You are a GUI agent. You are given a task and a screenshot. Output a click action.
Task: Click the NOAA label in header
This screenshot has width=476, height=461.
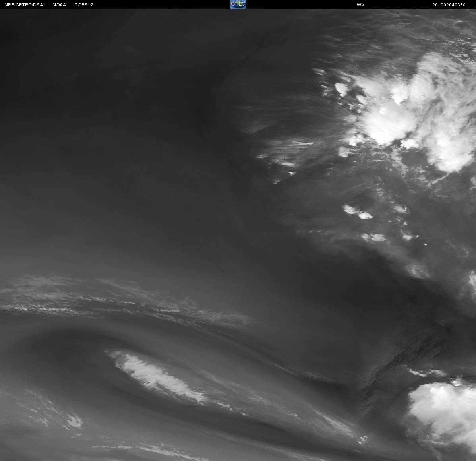click(59, 5)
